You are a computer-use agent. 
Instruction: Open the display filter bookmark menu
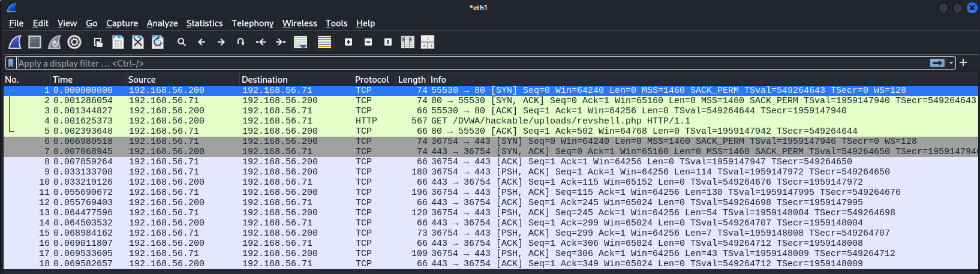(x=11, y=63)
